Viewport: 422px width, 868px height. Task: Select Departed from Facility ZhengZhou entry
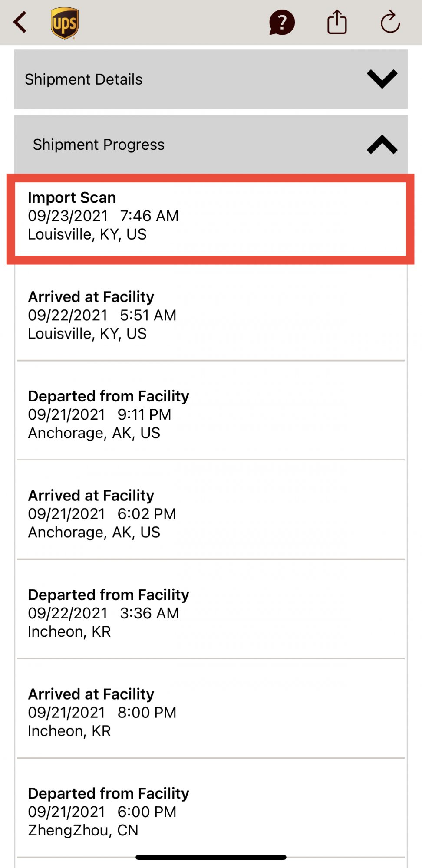(x=211, y=812)
